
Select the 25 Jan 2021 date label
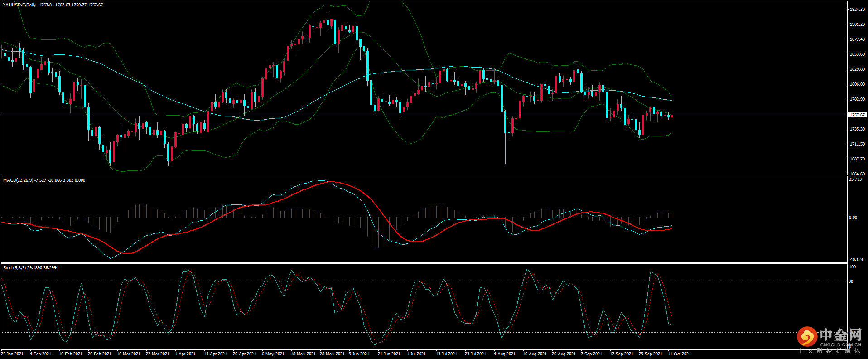tap(12, 354)
